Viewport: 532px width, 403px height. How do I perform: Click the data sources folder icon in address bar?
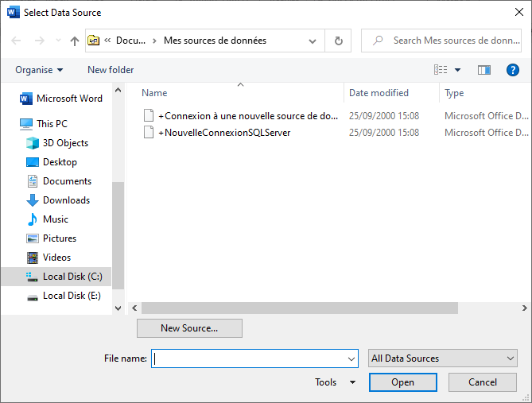tap(93, 41)
